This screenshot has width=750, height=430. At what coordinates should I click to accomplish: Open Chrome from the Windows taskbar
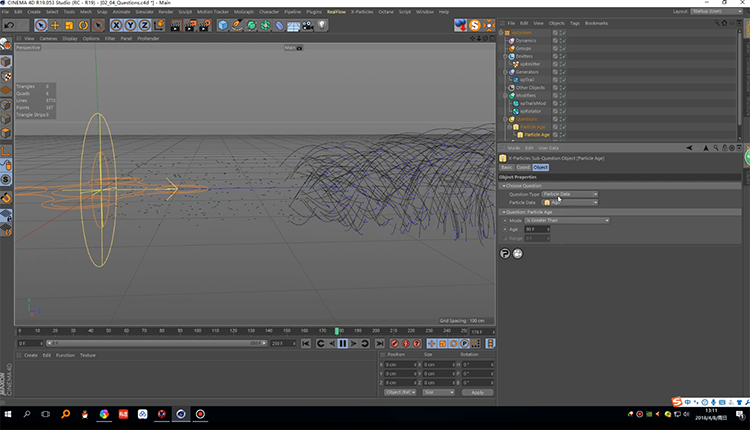104,414
